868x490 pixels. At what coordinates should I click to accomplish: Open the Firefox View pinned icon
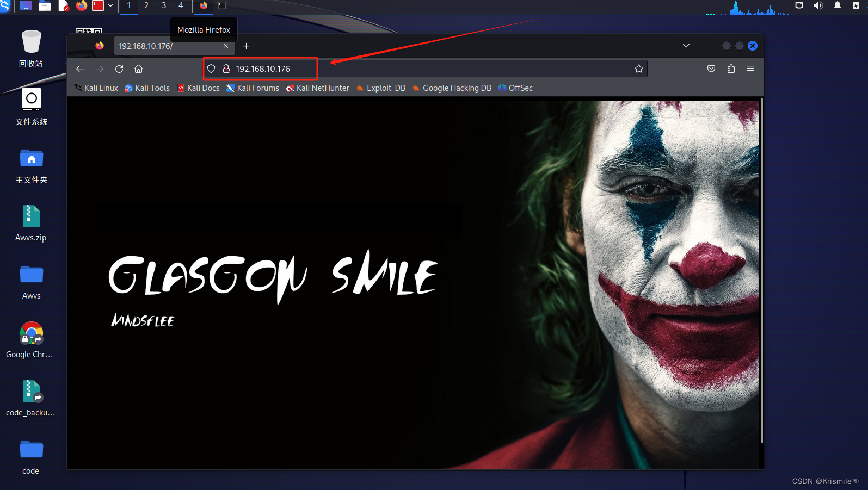point(100,46)
